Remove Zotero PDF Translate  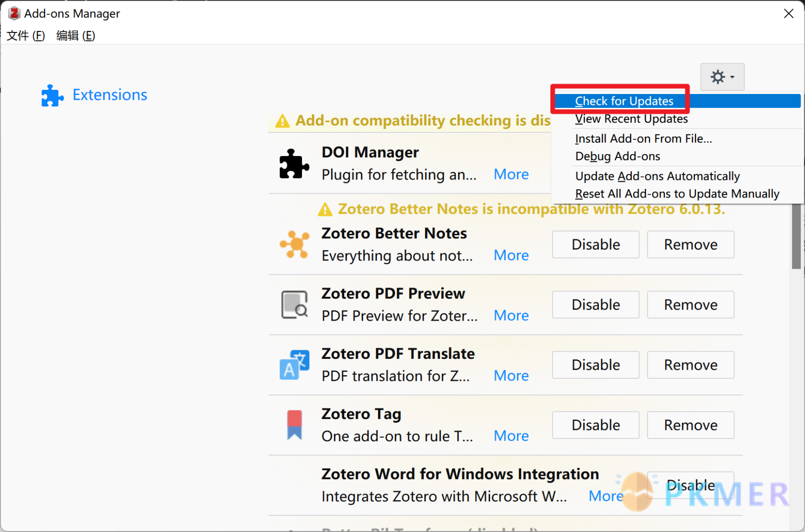690,365
